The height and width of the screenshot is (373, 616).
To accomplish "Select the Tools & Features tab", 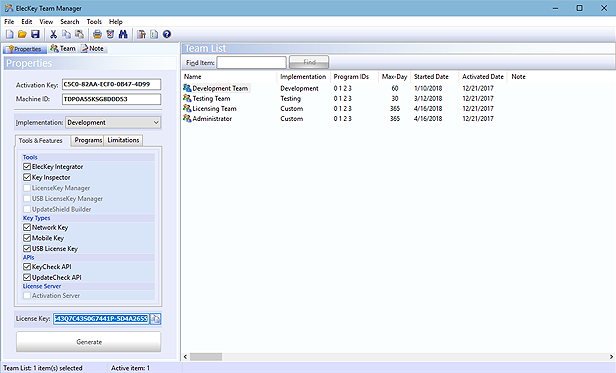I will click(42, 141).
